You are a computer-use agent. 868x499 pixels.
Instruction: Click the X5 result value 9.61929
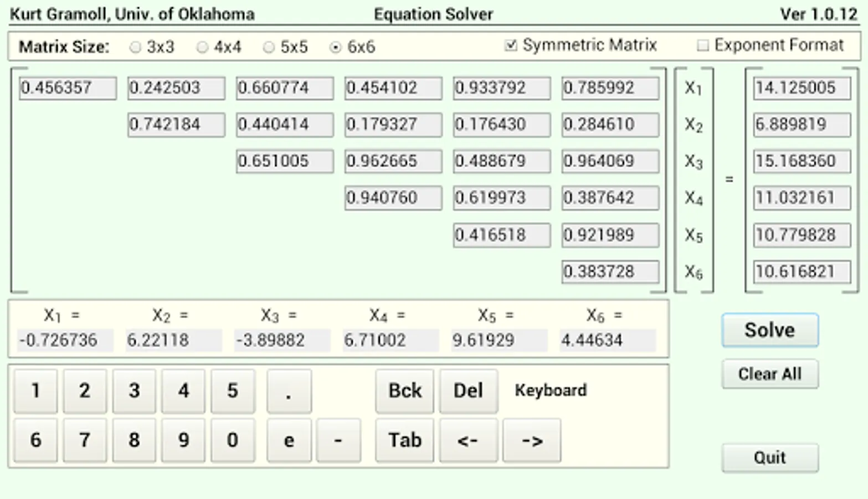click(x=499, y=340)
